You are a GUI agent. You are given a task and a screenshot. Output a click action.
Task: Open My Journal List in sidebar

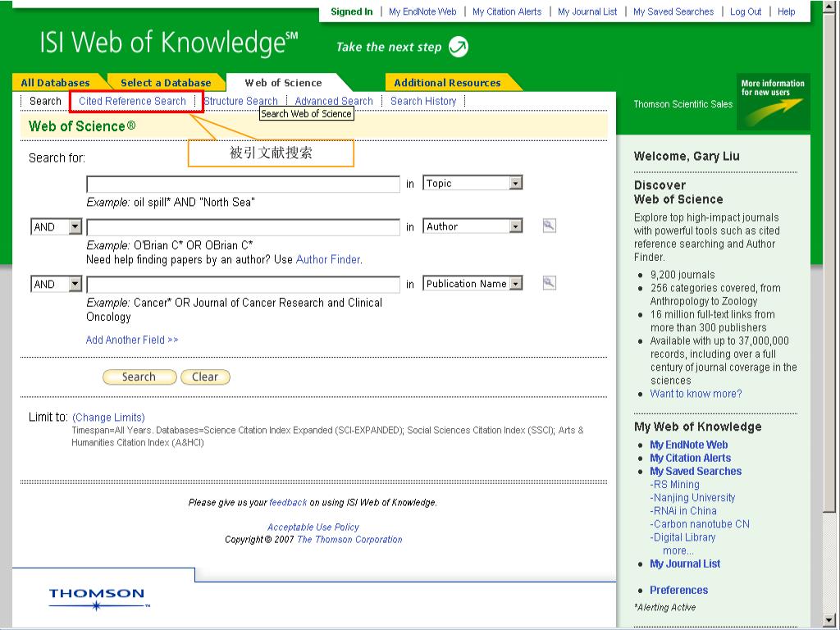pyautogui.click(x=685, y=564)
